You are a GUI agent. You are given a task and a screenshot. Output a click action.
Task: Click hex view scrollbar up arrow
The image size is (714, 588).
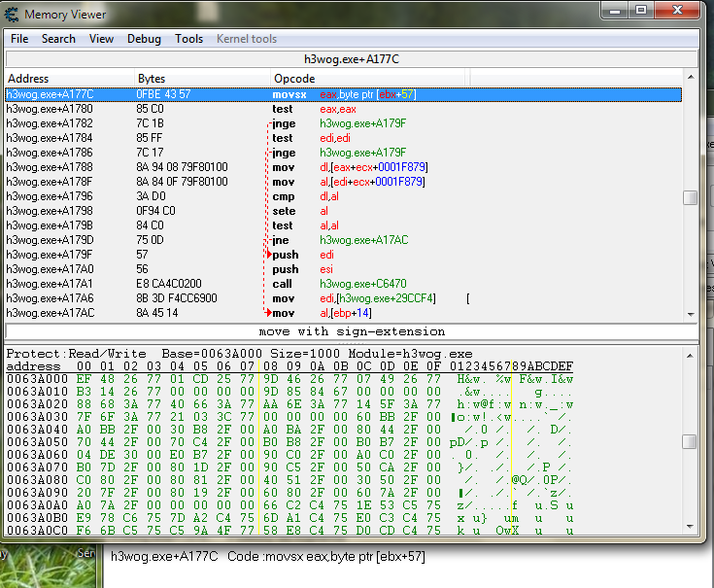coord(690,354)
